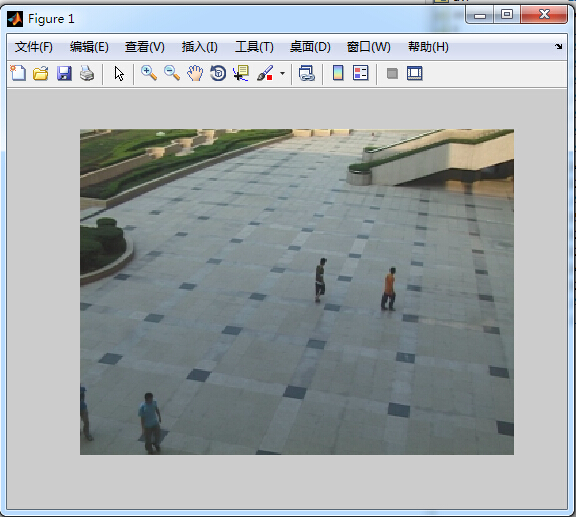Open the 文件(F) menu
The image size is (576, 517).
[x=34, y=47]
